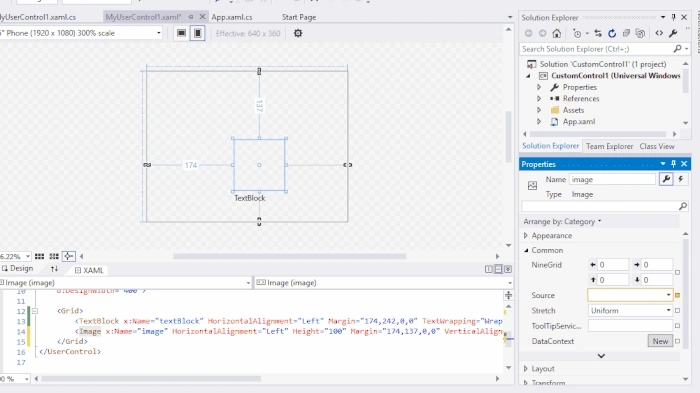Open device preview settings gear
The image size is (700, 393).
click(298, 33)
